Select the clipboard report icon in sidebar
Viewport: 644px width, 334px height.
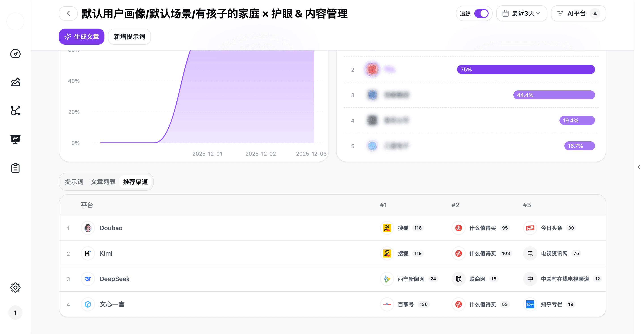[x=15, y=168]
